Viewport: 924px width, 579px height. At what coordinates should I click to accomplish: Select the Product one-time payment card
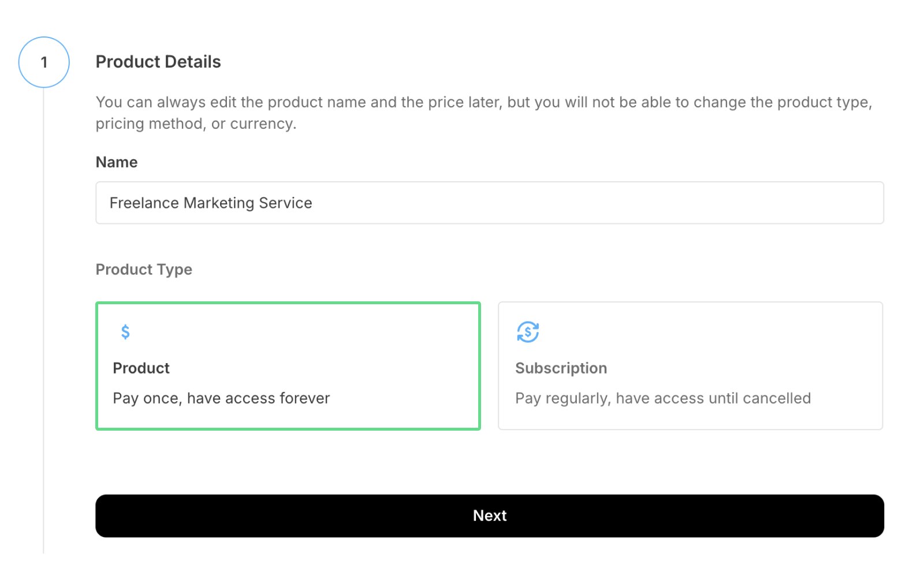[288, 365]
